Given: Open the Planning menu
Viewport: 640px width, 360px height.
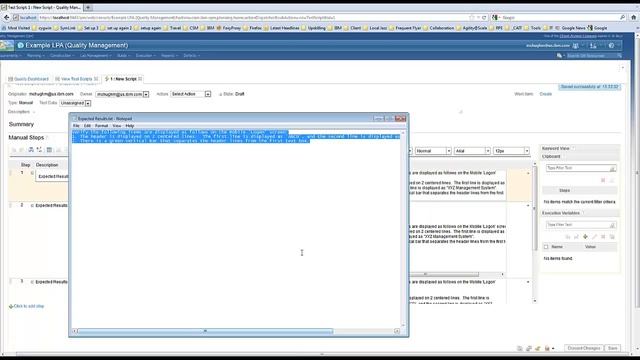Looking at the screenshot, I should pos(36,56).
